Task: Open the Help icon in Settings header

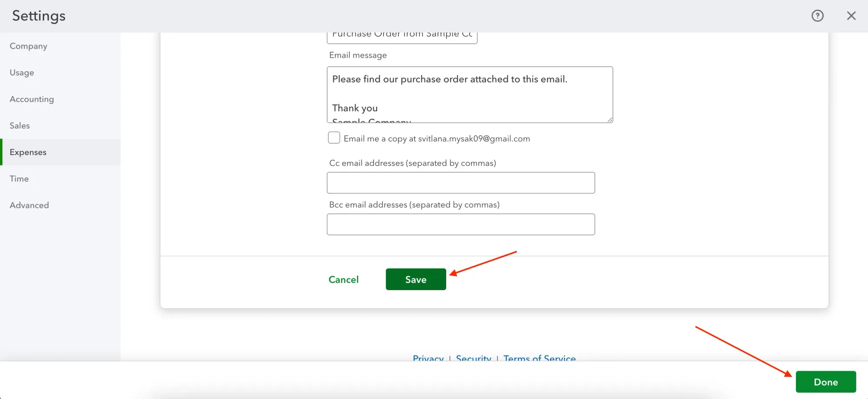Action: 817,16
